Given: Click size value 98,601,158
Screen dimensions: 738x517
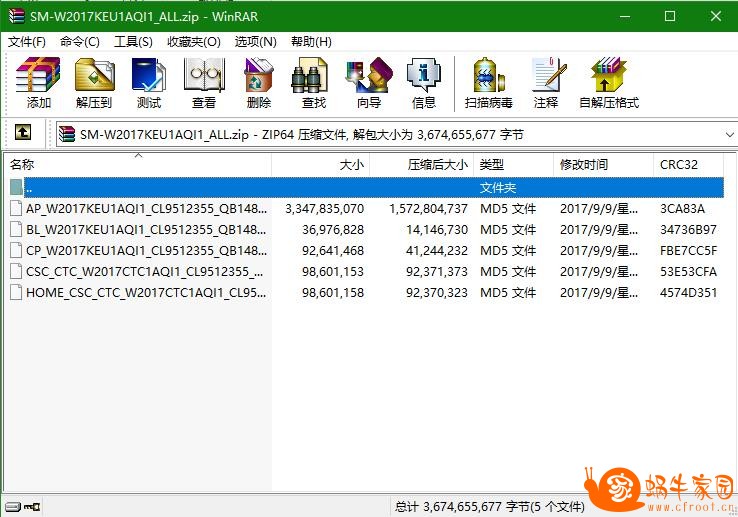Looking at the screenshot, I should click(x=333, y=292).
